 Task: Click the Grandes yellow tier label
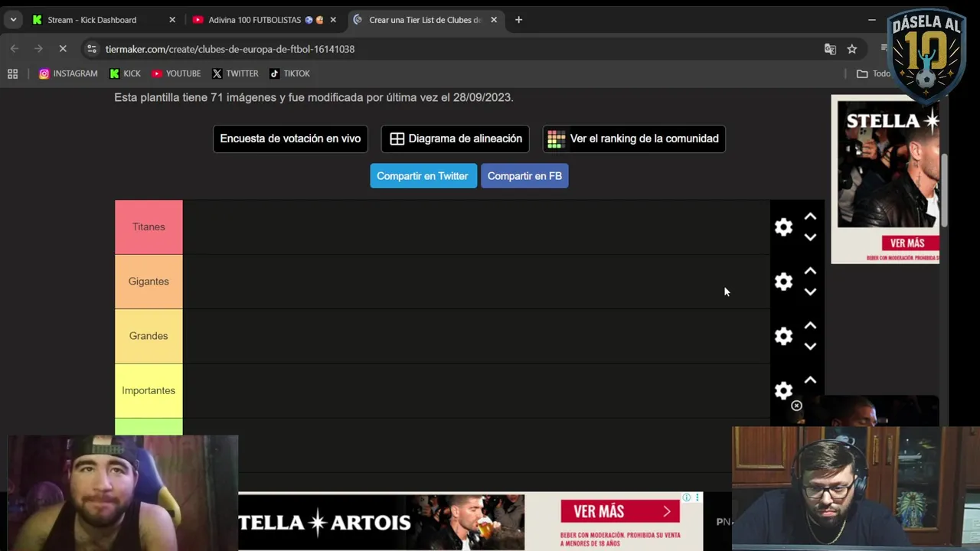pyautogui.click(x=149, y=336)
